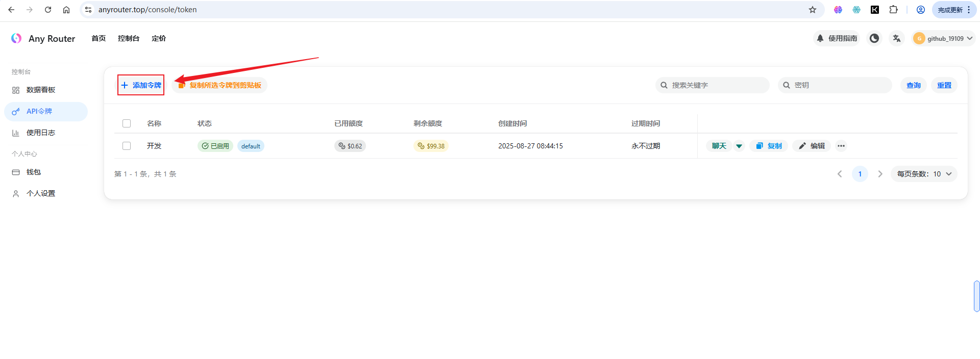980x359 pixels.
Task: Select the header select-all checkbox
Action: (127, 123)
